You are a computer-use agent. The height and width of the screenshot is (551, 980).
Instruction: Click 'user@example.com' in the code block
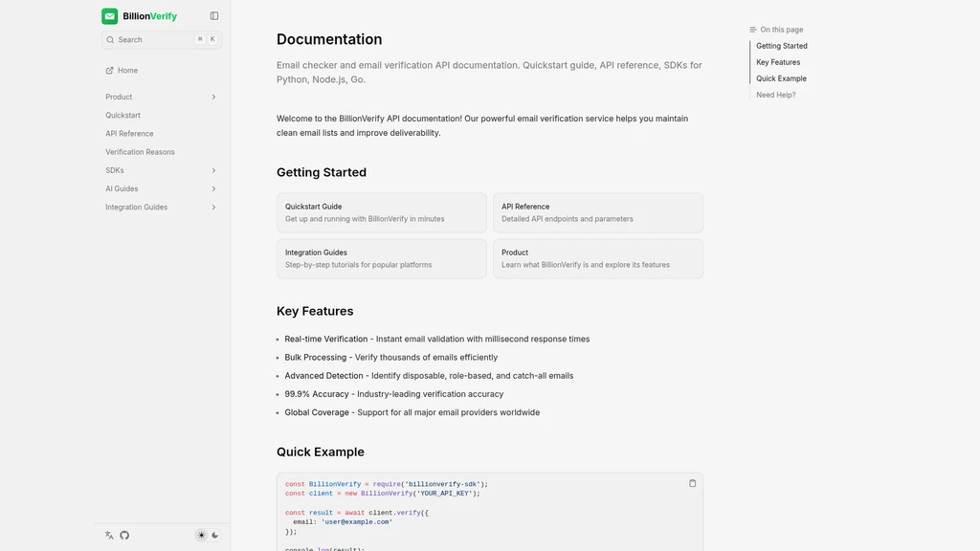tap(357, 522)
